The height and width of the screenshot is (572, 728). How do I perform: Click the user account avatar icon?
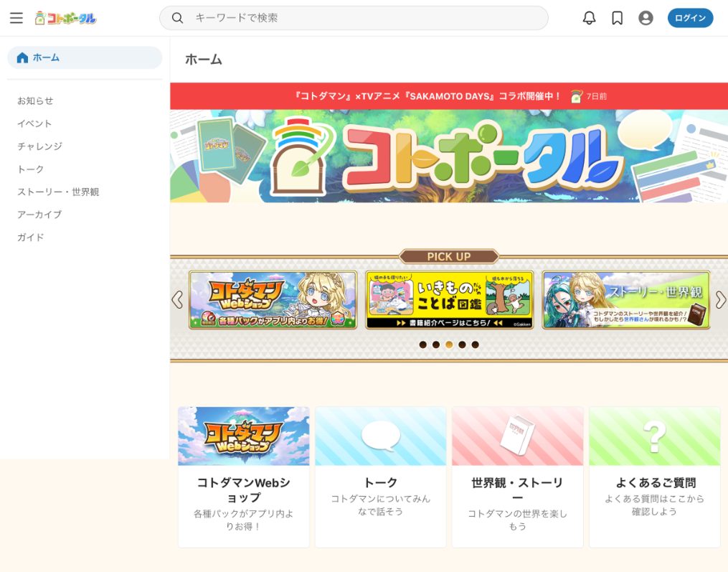(x=646, y=18)
